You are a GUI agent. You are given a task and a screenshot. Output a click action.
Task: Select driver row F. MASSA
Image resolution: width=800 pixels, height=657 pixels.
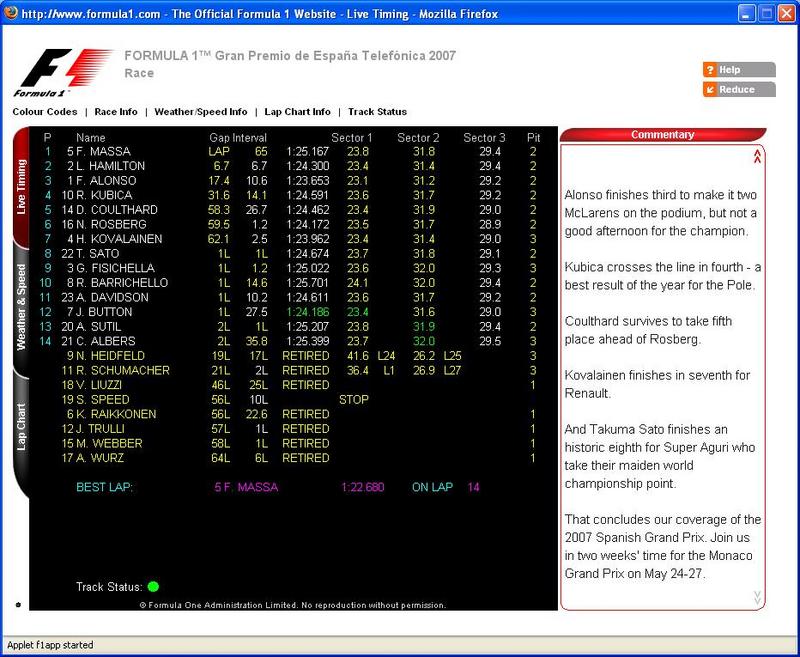[x=291, y=151]
